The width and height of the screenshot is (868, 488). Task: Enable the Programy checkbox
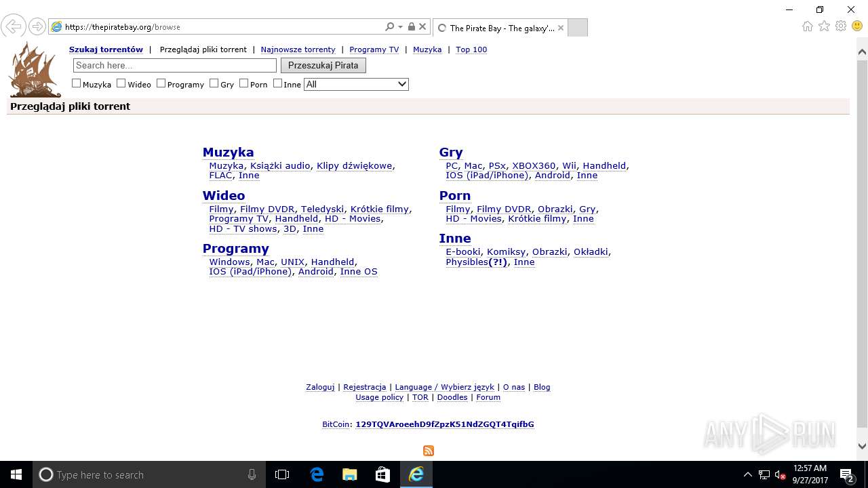[x=161, y=83]
